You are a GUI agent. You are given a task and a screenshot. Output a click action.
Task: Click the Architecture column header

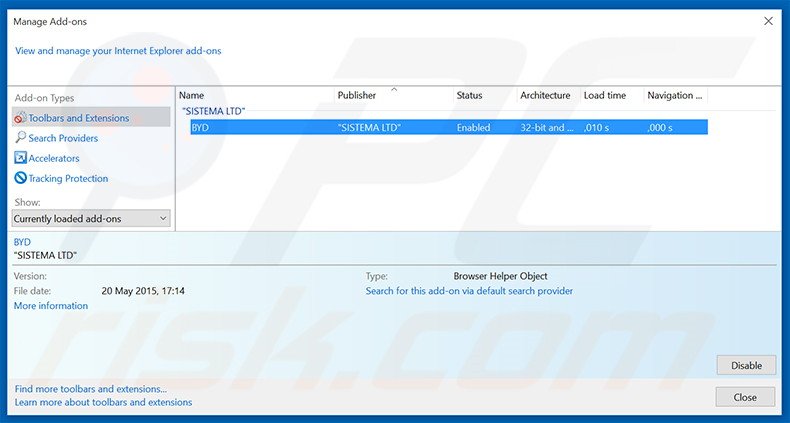545,96
